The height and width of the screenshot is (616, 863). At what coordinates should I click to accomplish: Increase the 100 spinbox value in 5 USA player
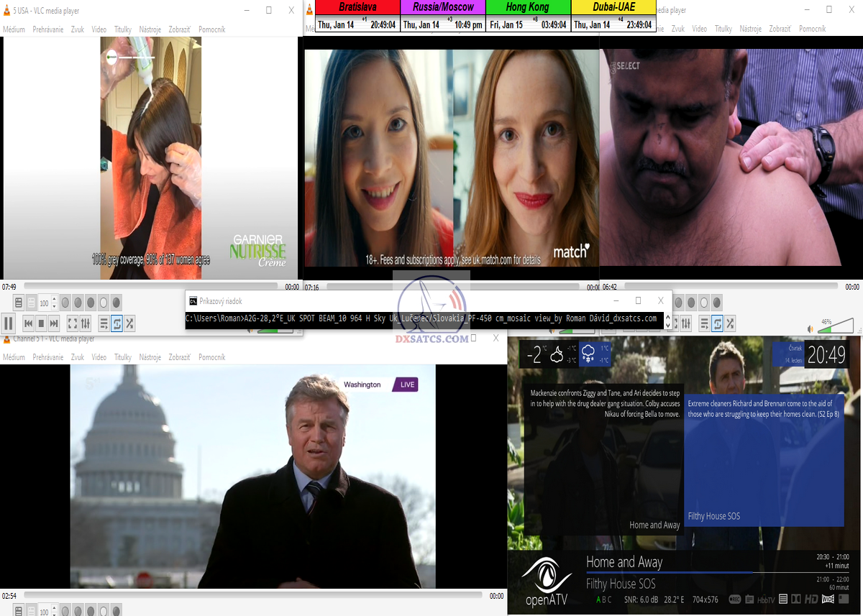54,300
